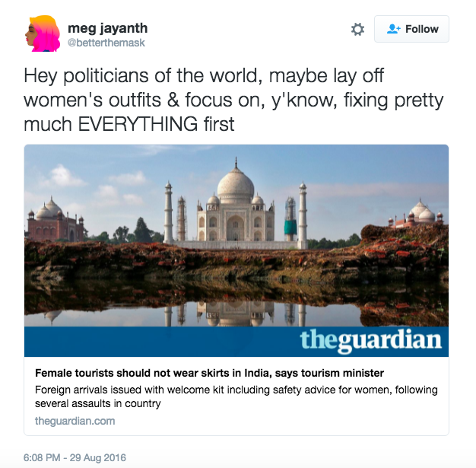Click the Guardian logo banner
The image size is (476, 468).
(370, 340)
